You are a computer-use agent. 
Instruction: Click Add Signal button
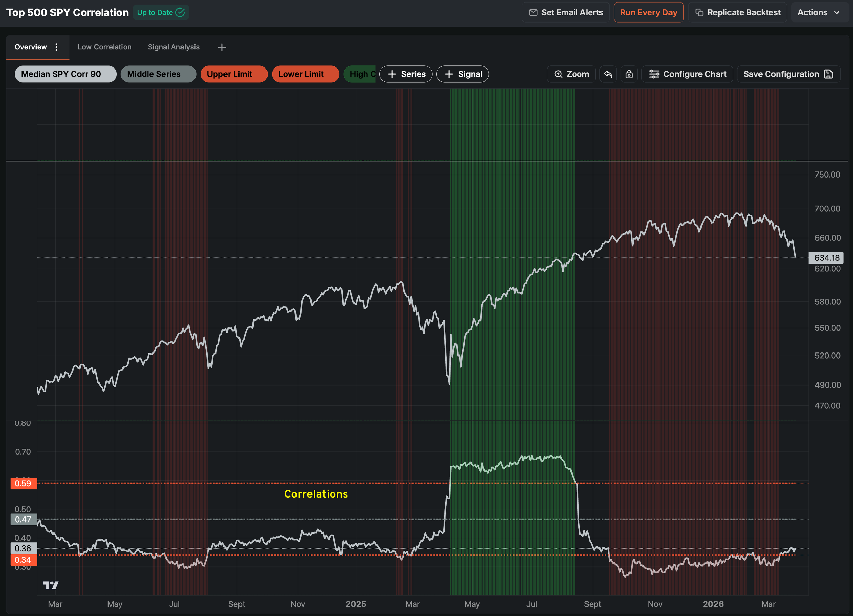point(463,74)
